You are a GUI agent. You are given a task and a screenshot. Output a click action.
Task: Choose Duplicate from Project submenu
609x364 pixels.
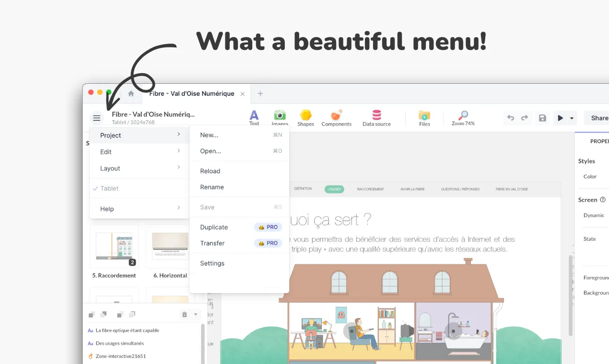point(214,227)
